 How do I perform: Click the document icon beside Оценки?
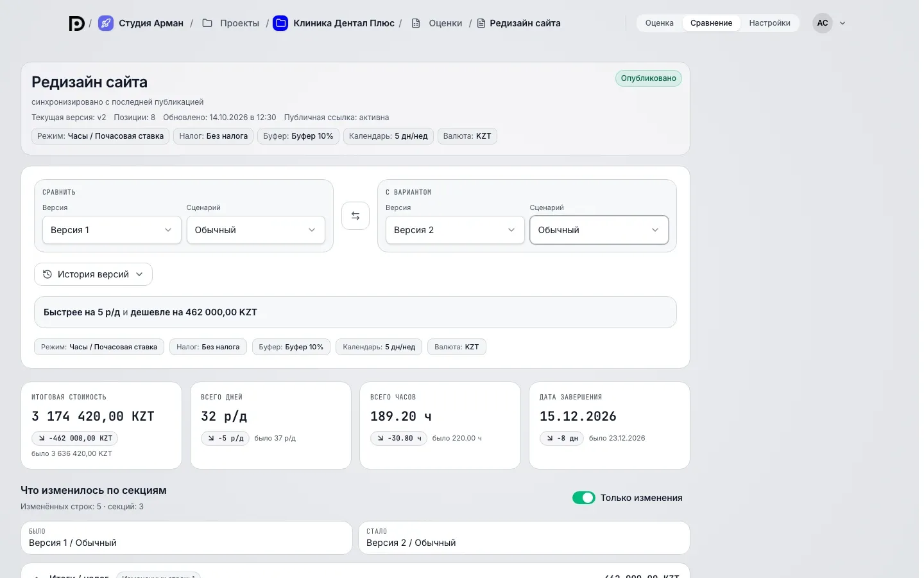click(416, 23)
